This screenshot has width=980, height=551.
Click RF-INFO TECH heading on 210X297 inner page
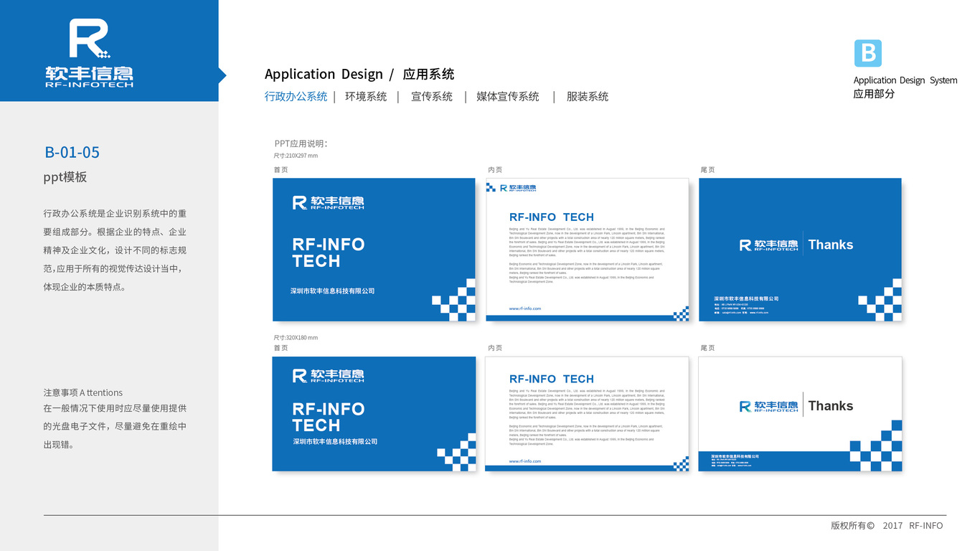552,217
